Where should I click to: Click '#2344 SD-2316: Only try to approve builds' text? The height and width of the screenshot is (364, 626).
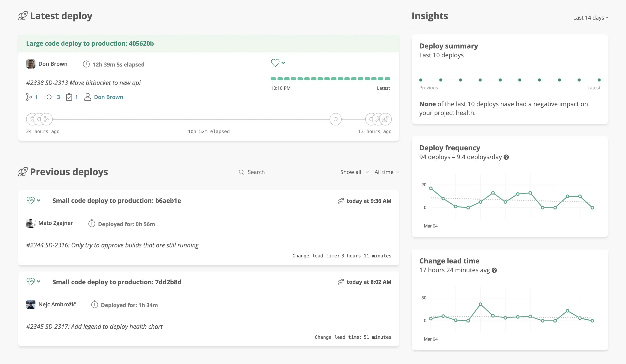[x=112, y=245]
